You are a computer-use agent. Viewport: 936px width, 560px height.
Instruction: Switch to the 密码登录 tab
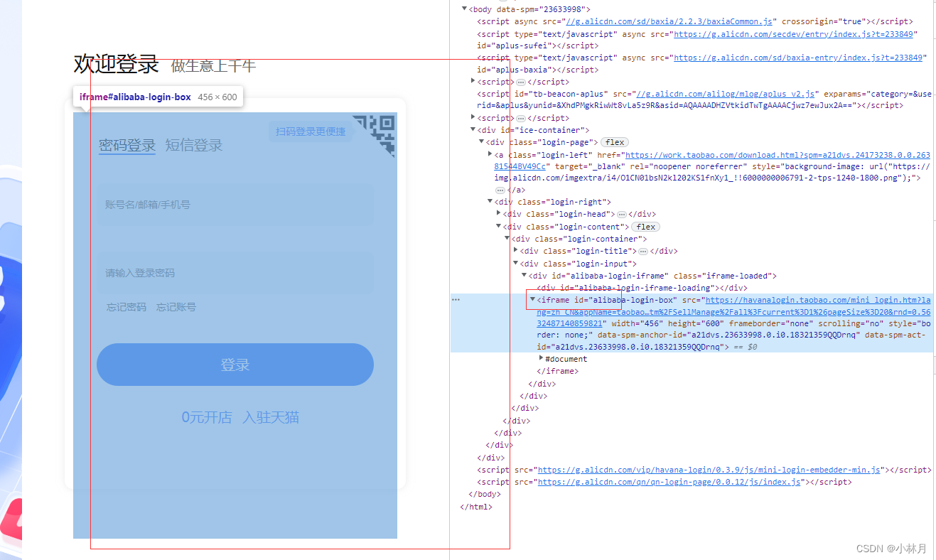[x=127, y=146]
